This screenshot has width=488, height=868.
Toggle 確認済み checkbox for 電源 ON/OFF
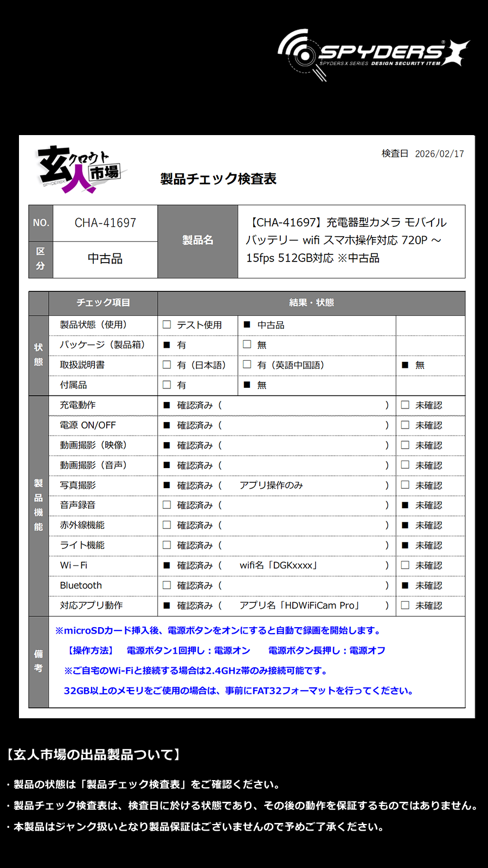click(x=167, y=425)
